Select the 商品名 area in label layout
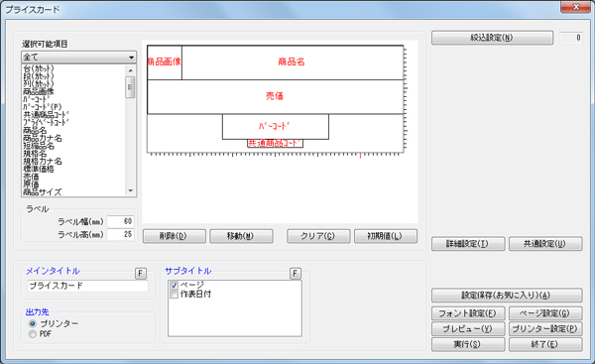Viewport: 595px width, 364px height. coord(293,62)
